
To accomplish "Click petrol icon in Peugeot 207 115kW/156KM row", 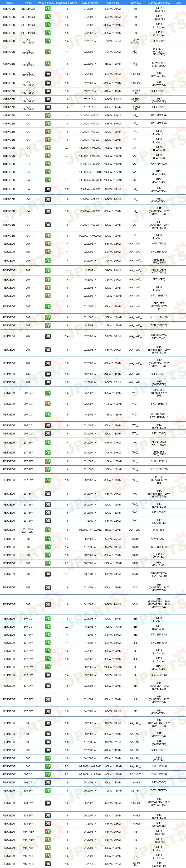I will [48, 325].
